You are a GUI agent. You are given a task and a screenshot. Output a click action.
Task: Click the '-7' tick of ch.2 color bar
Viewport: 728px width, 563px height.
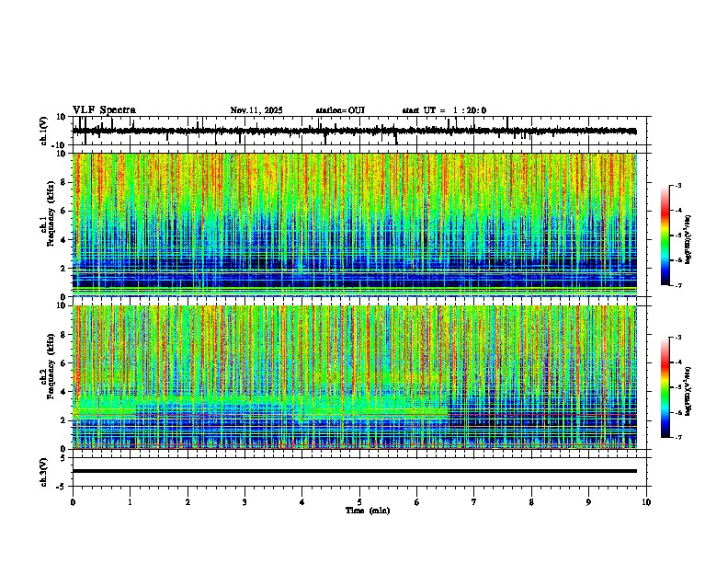[x=677, y=437]
